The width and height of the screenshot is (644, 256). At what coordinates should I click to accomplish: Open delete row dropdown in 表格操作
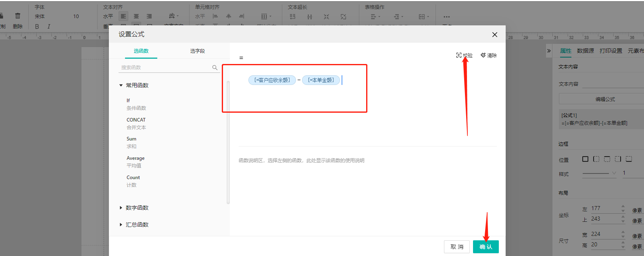tap(398, 17)
